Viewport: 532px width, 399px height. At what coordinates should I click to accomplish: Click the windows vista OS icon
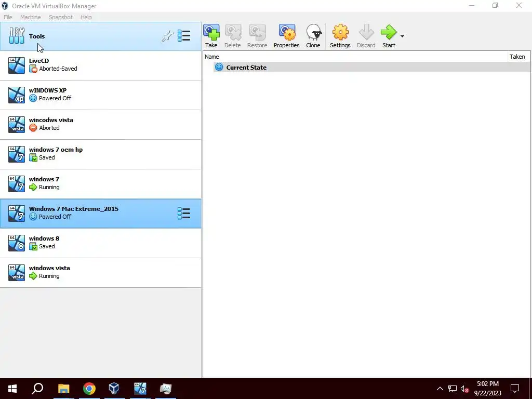(17, 272)
